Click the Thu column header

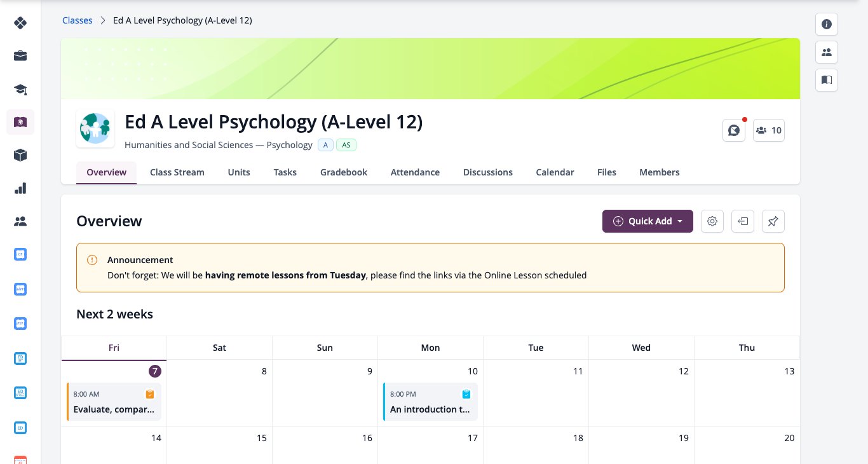(x=747, y=348)
